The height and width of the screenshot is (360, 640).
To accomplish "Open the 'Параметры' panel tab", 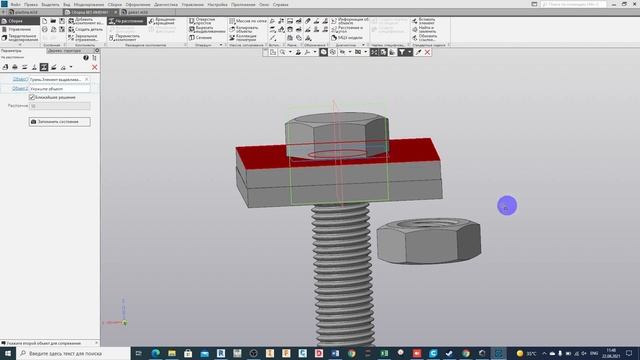I will (x=11, y=51).
